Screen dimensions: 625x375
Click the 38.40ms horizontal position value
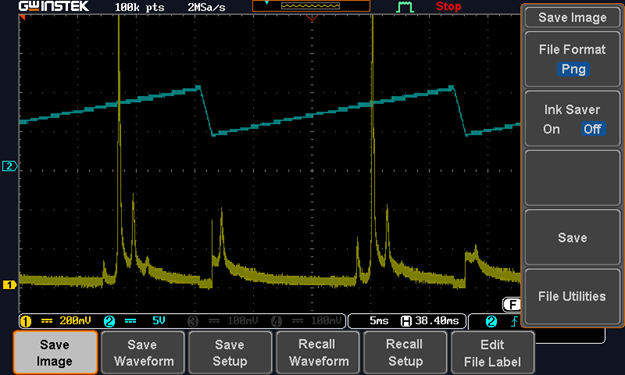[x=437, y=321]
